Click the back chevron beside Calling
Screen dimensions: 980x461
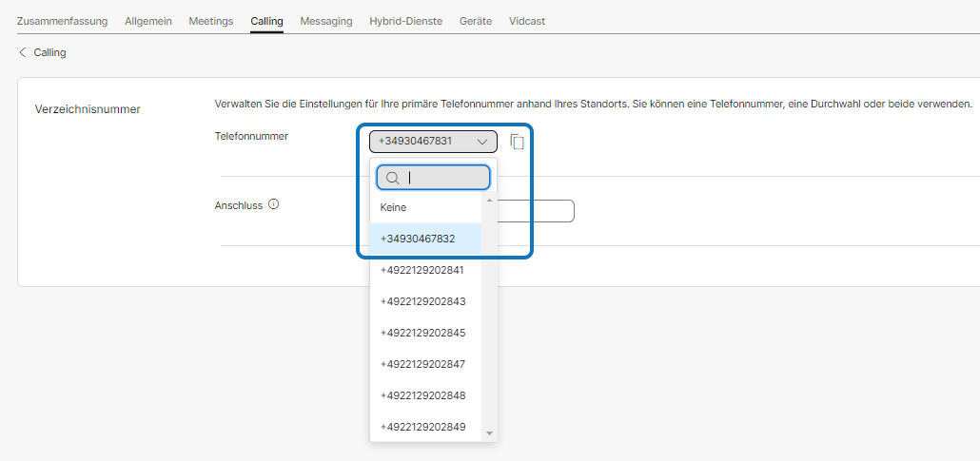pyautogui.click(x=23, y=53)
